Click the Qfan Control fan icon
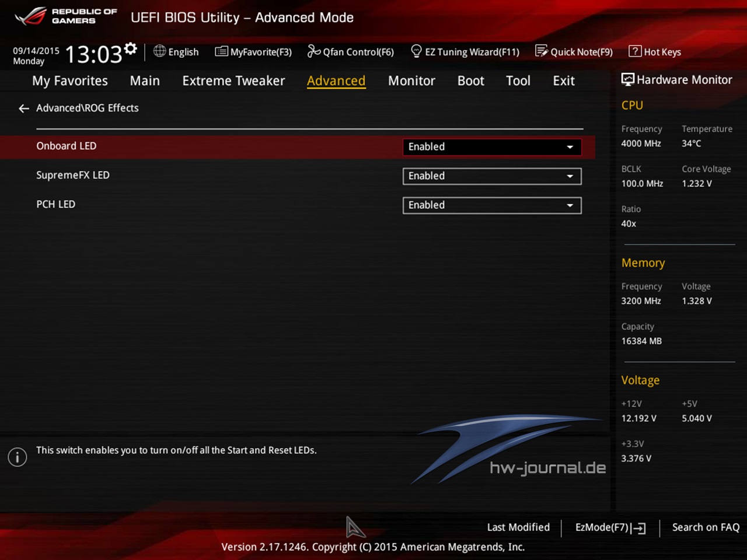Screen dimensions: 747x560 [314, 51]
